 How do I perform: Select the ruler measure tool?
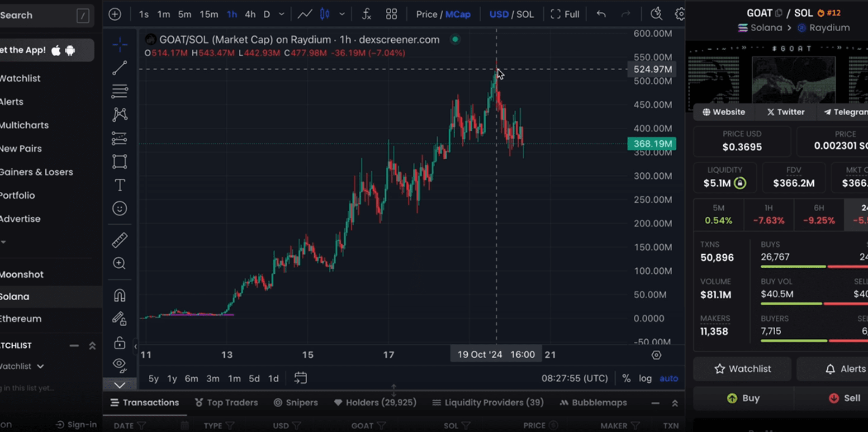click(x=120, y=240)
